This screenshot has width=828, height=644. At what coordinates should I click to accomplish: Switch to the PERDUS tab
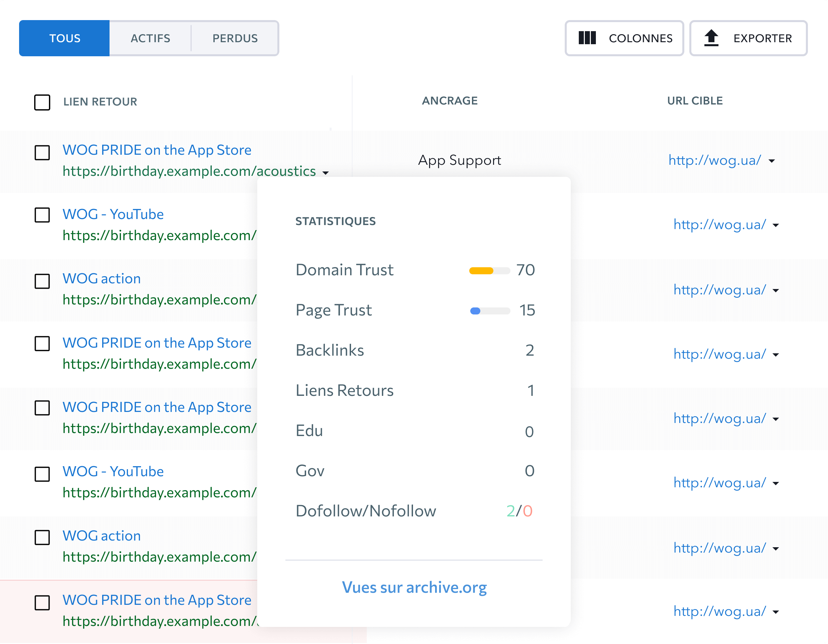235,38
